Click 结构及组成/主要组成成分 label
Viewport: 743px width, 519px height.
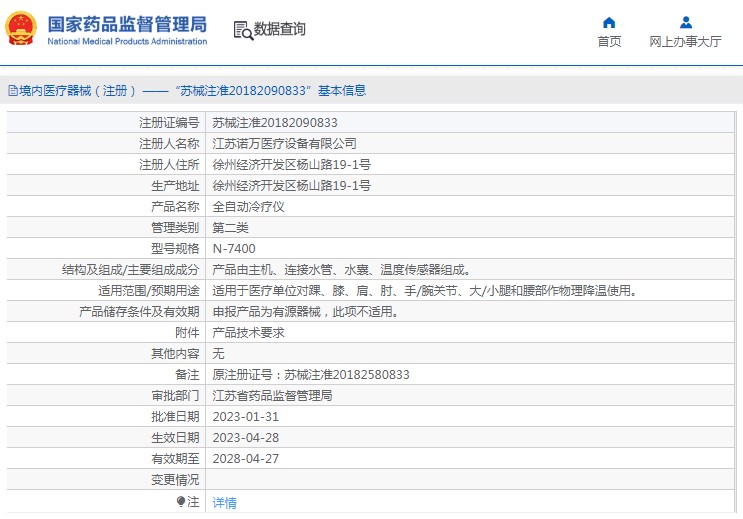pyautogui.click(x=131, y=270)
